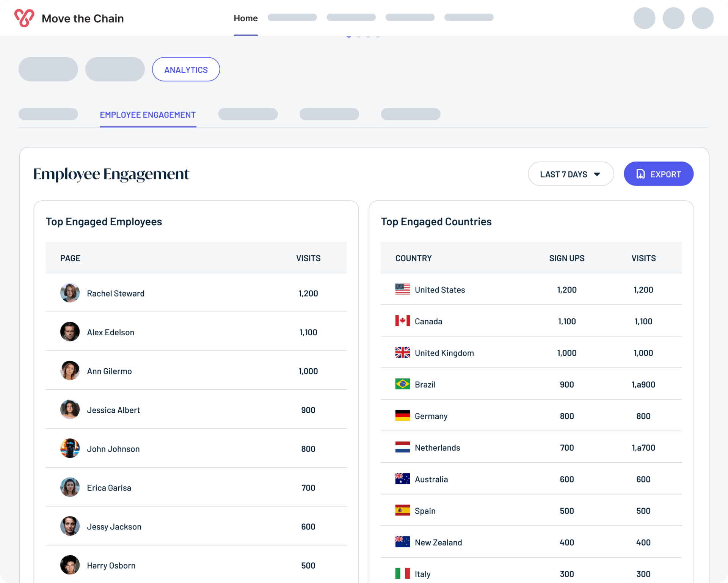Click New Zealand's sign ups value 400
This screenshot has width=728, height=583.
(x=566, y=542)
